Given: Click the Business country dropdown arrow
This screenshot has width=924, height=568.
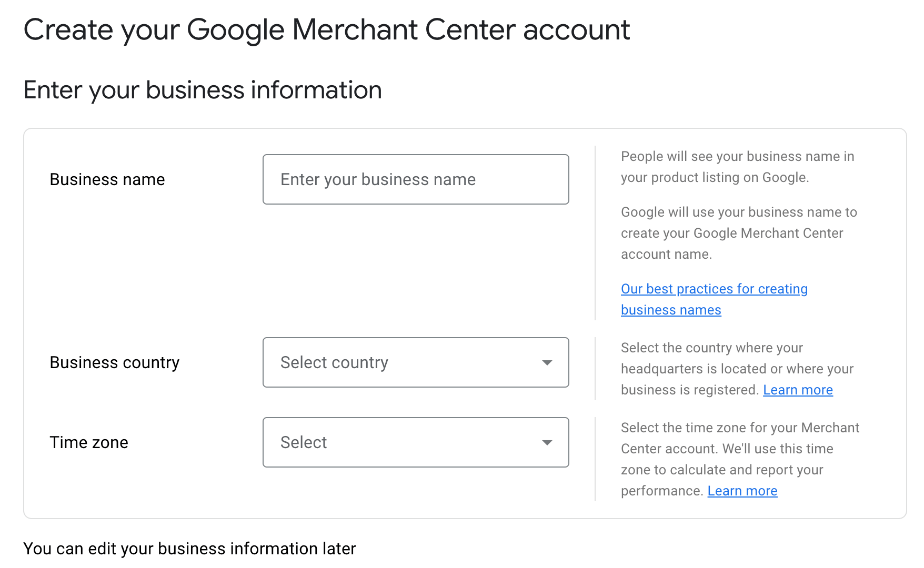Looking at the screenshot, I should click(547, 362).
